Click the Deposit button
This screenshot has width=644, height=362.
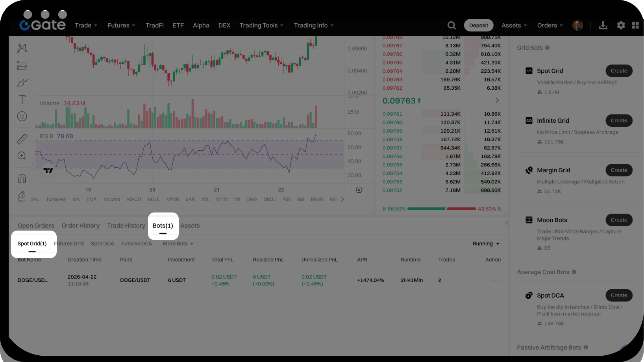tap(478, 26)
